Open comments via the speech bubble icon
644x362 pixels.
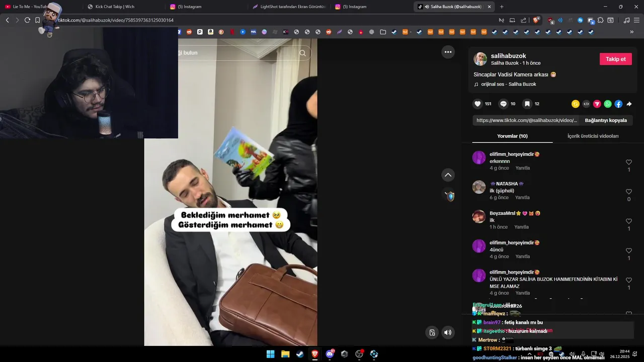pos(503,104)
